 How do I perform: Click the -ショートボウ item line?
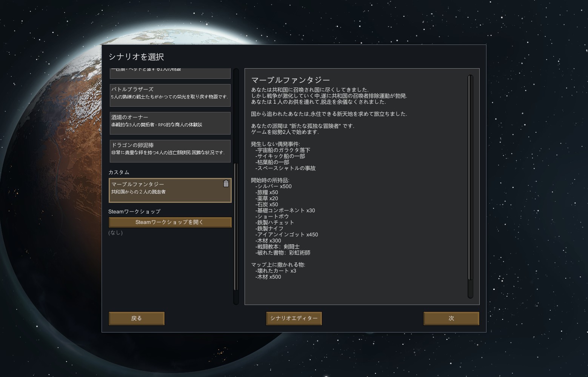coord(272,216)
